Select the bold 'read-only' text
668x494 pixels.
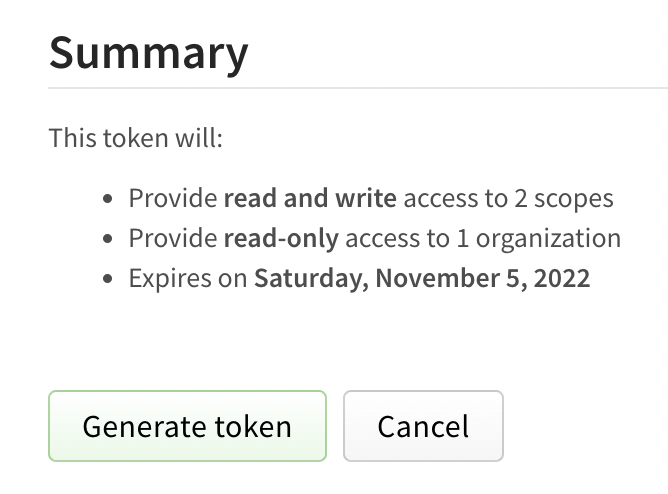281,238
